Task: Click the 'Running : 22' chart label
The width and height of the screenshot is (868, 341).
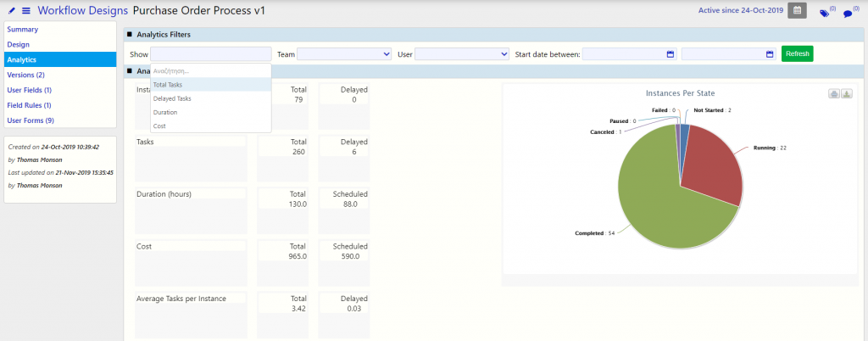Action: [770, 148]
